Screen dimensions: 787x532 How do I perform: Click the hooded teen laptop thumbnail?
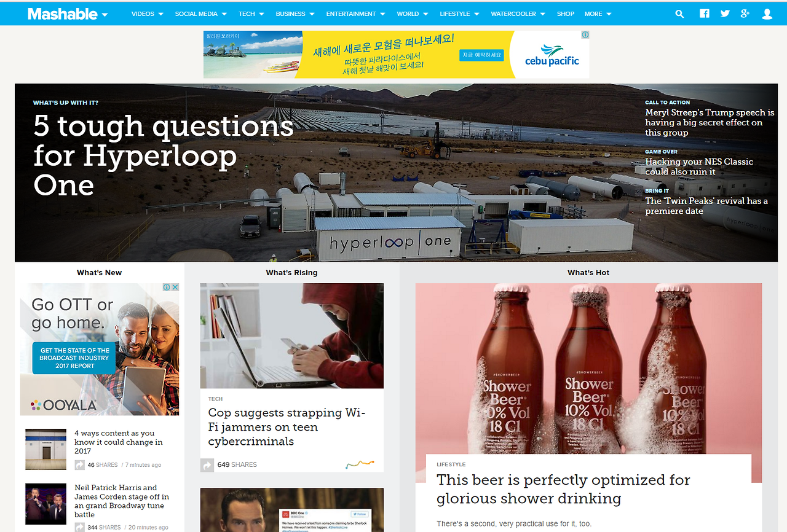click(x=292, y=335)
